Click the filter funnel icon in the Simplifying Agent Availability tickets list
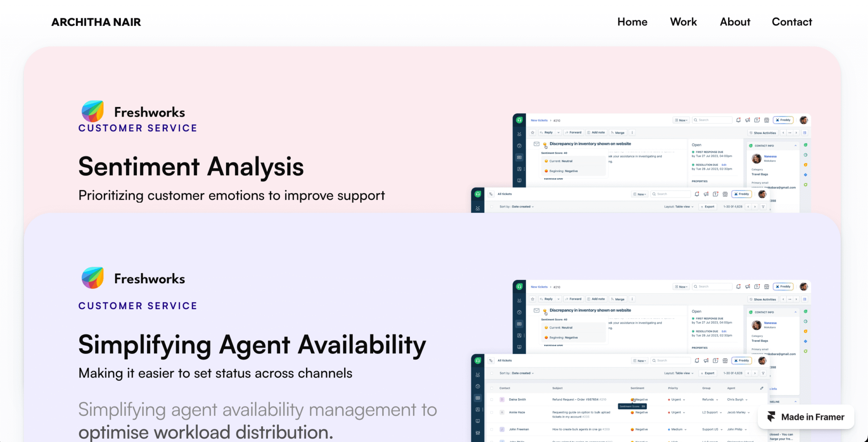The width and height of the screenshot is (868, 442). [763, 373]
